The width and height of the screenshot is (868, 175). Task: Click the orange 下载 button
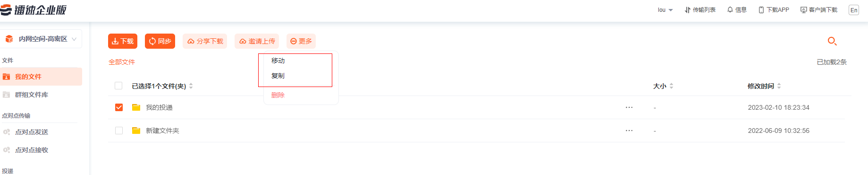pos(123,41)
